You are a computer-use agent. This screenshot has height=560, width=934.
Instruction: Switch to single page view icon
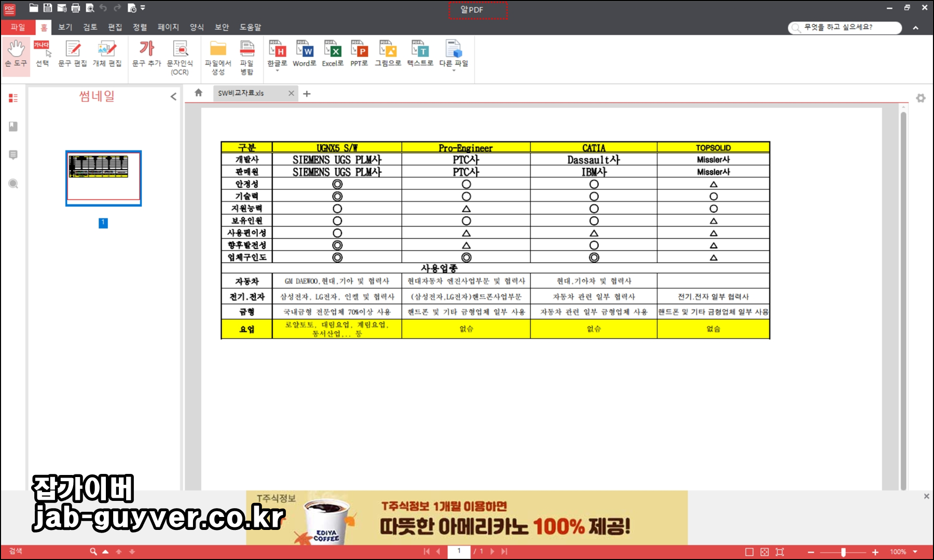(x=749, y=552)
